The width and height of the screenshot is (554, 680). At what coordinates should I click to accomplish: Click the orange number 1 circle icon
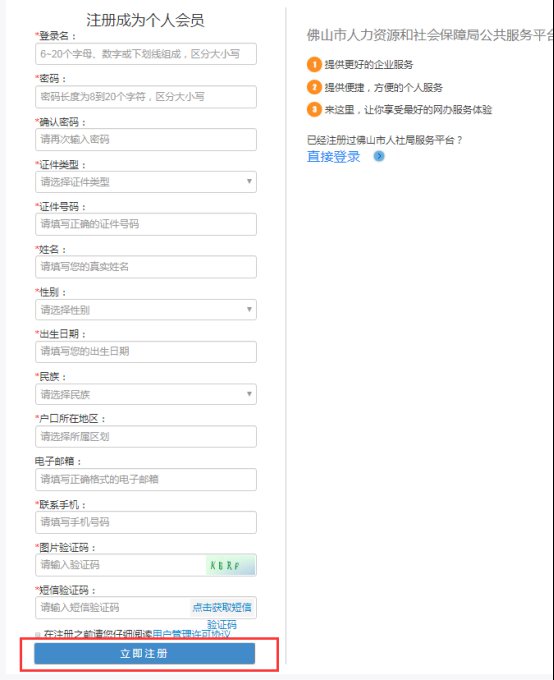(x=314, y=65)
